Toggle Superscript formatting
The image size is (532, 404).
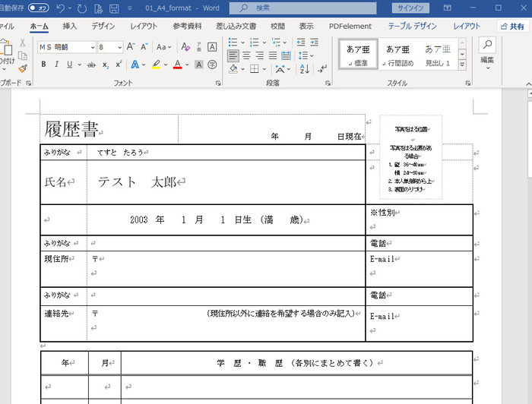click(x=119, y=64)
